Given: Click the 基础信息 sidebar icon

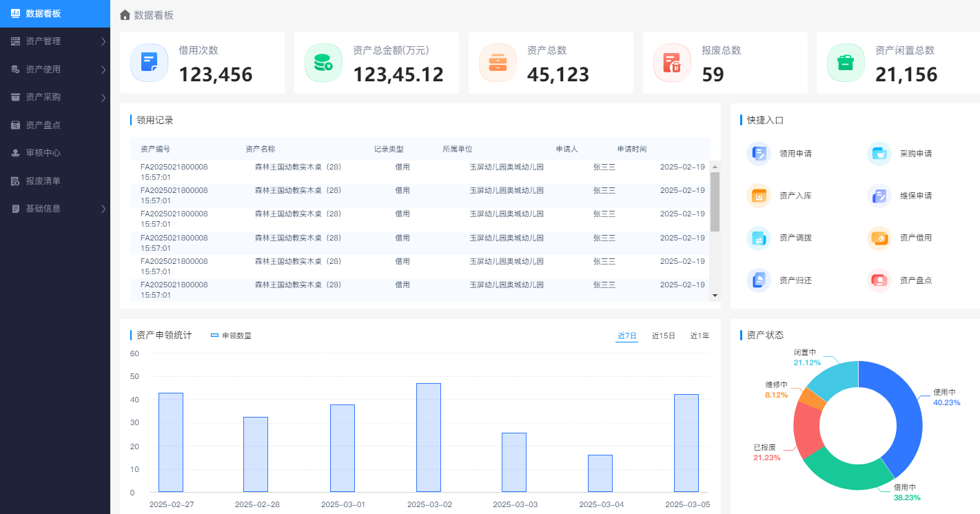Looking at the screenshot, I should click(15, 209).
